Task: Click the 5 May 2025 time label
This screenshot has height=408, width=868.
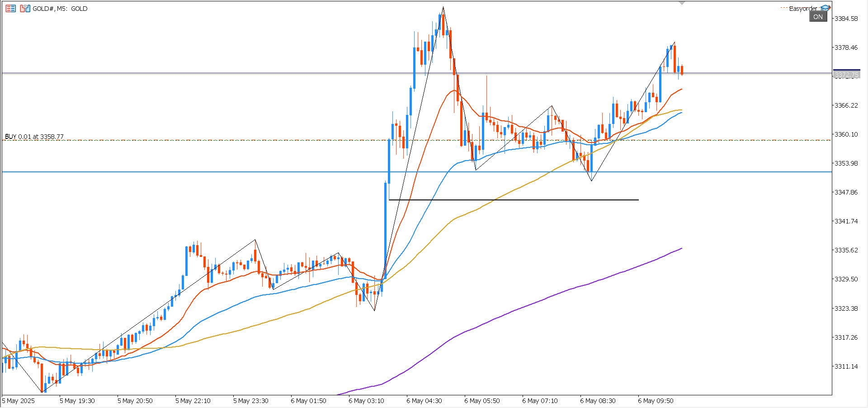Action: click(x=19, y=401)
